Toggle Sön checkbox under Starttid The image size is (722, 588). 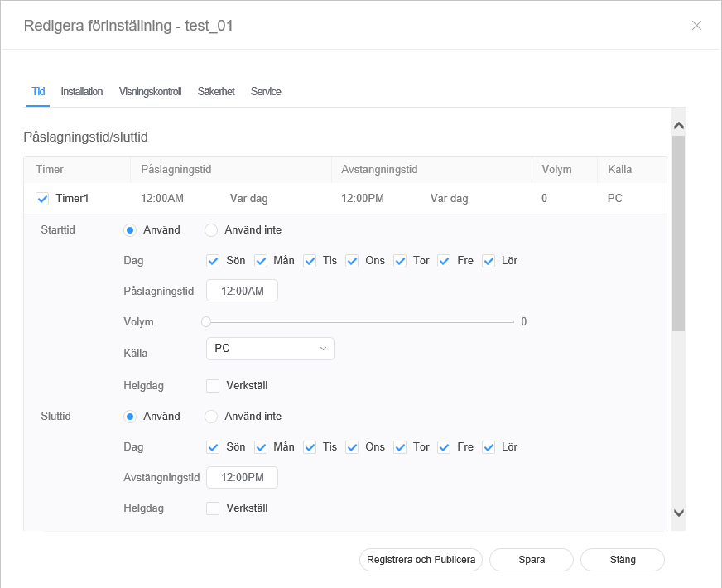[x=214, y=261]
